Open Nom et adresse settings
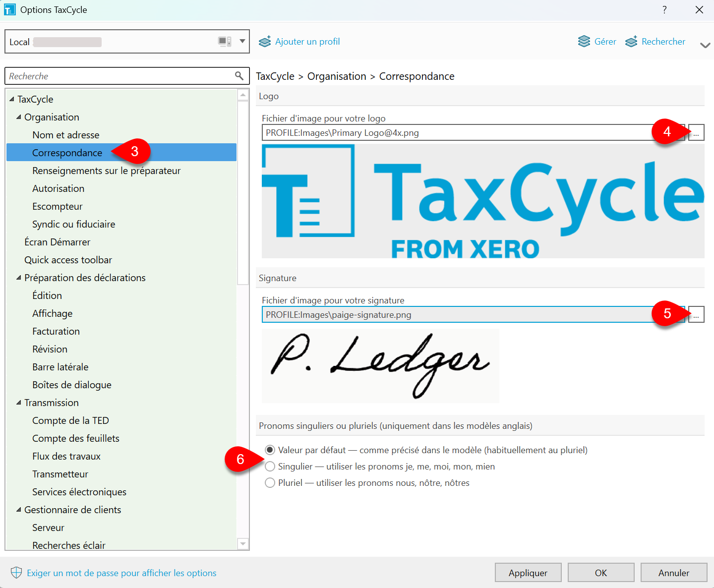Viewport: 714px width, 588px height. 66,135
